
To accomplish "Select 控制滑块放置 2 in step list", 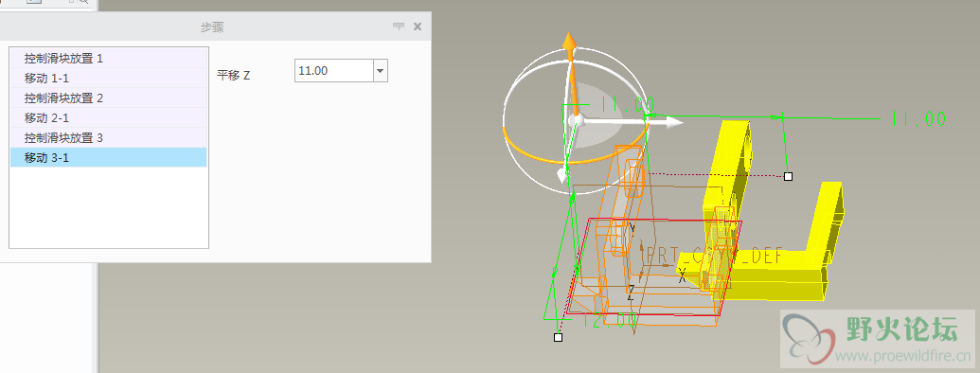I will point(109,98).
